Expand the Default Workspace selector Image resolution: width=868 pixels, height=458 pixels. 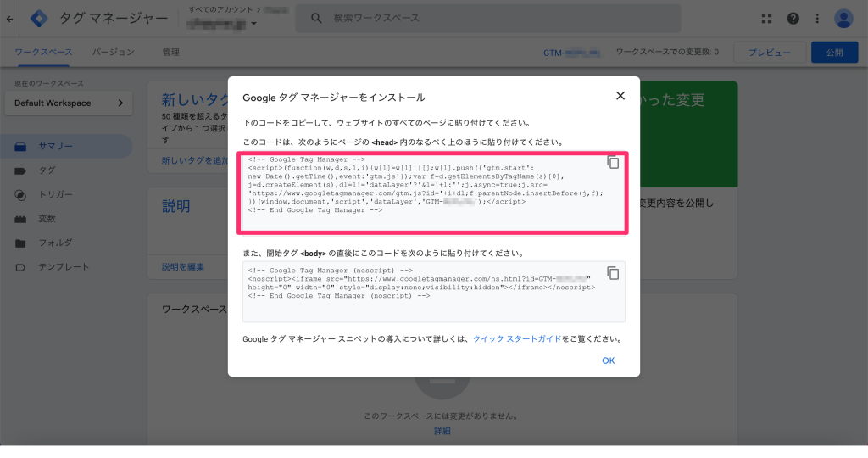coord(69,103)
